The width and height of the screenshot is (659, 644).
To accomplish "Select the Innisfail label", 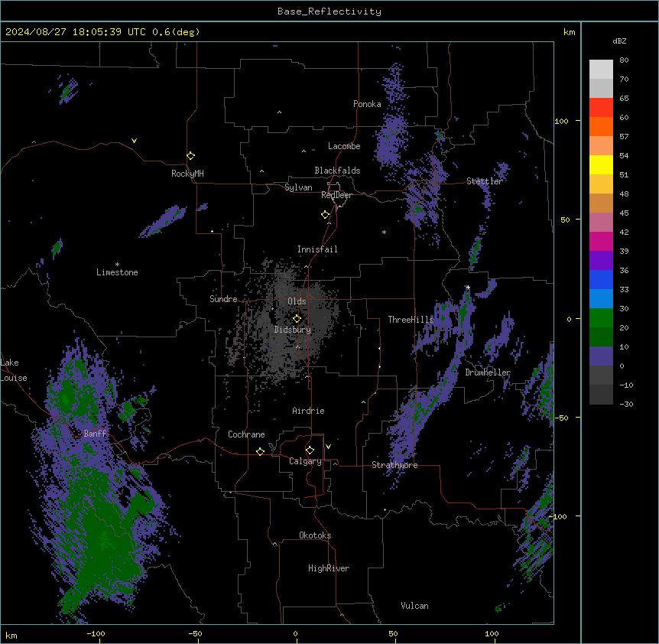I will coord(317,249).
